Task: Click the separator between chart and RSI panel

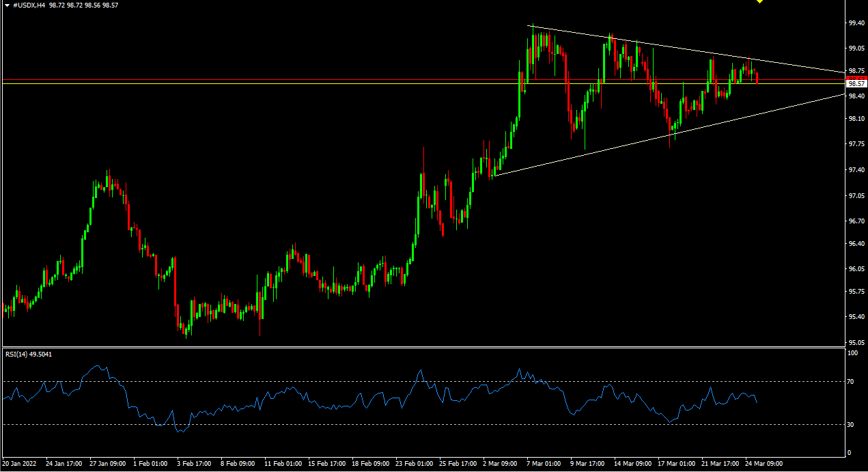Action: click(x=423, y=347)
